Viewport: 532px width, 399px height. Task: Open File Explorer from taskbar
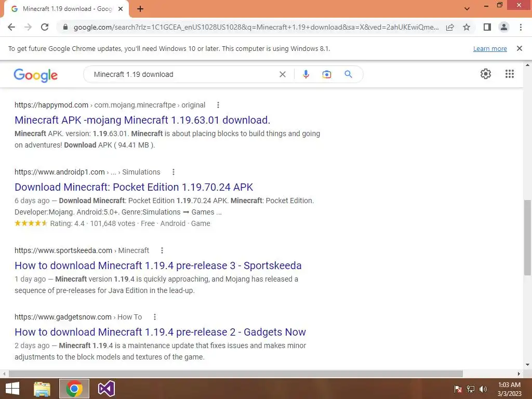point(42,389)
